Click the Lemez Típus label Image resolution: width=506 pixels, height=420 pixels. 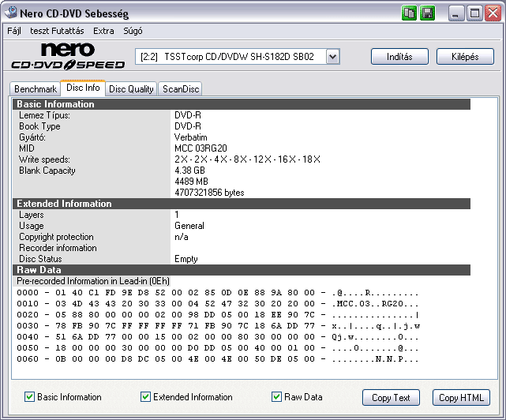click(44, 115)
